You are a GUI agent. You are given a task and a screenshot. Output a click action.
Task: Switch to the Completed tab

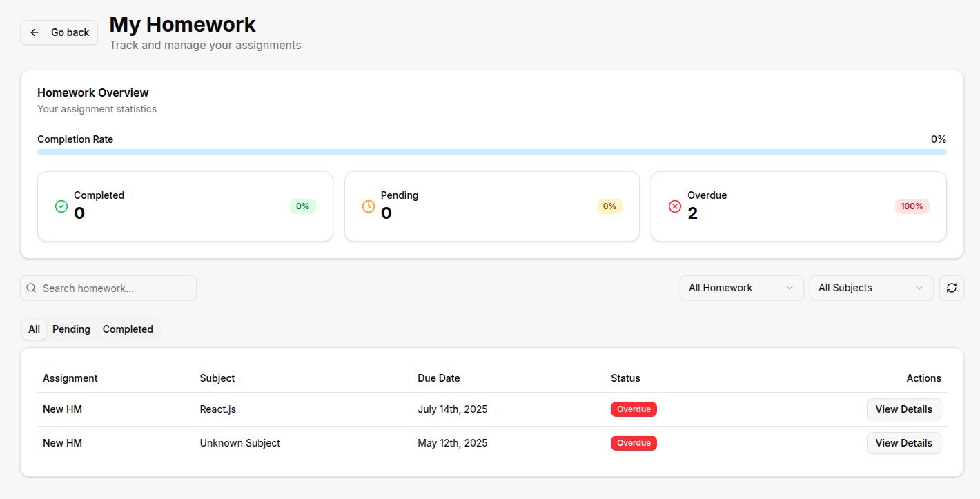(128, 329)
